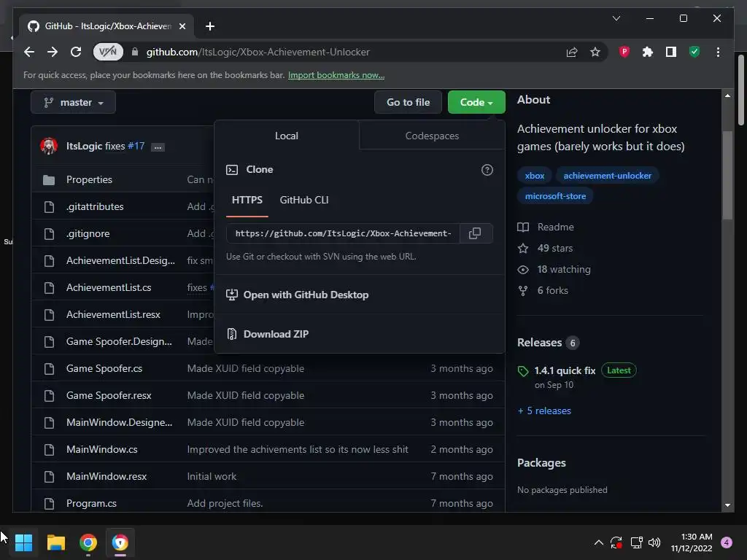
Task: Select the GitHub CLI clone tab
Action: click(x=304, y=200)
